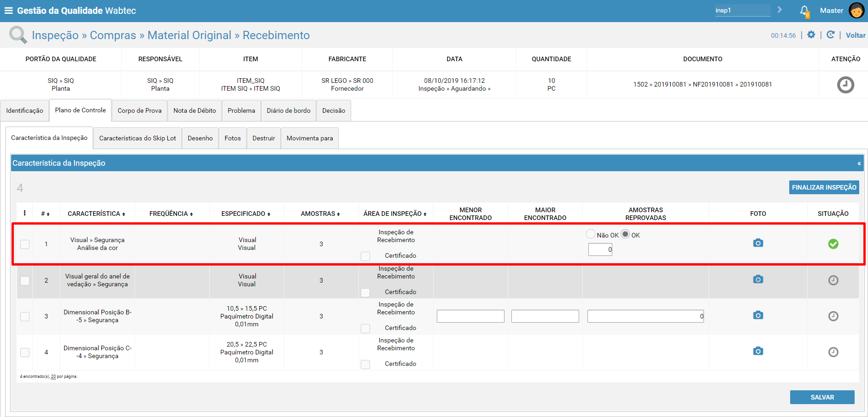Open the Corpo de Prova tab
This screenshot has width=868, height=417.
point(140,110)
